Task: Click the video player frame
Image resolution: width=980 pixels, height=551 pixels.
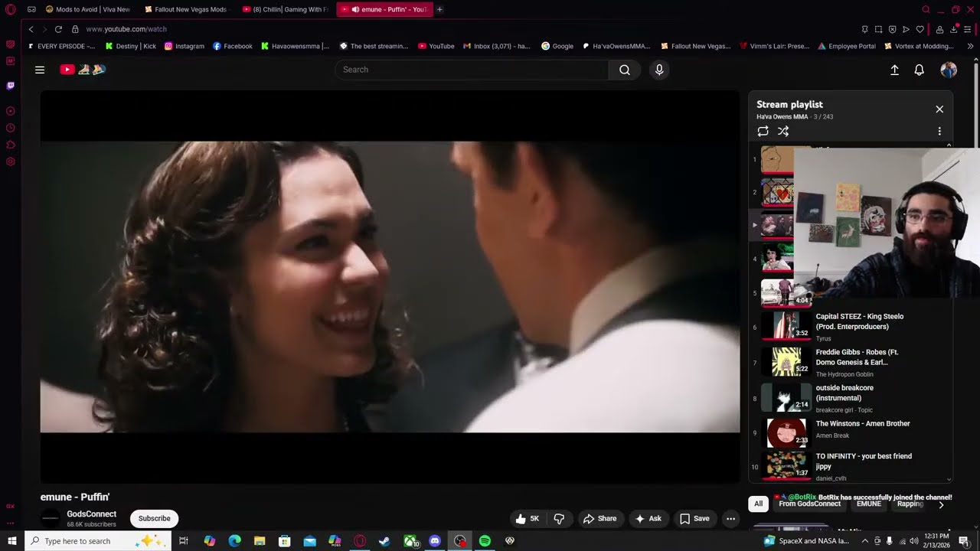Action: [390, 286]
